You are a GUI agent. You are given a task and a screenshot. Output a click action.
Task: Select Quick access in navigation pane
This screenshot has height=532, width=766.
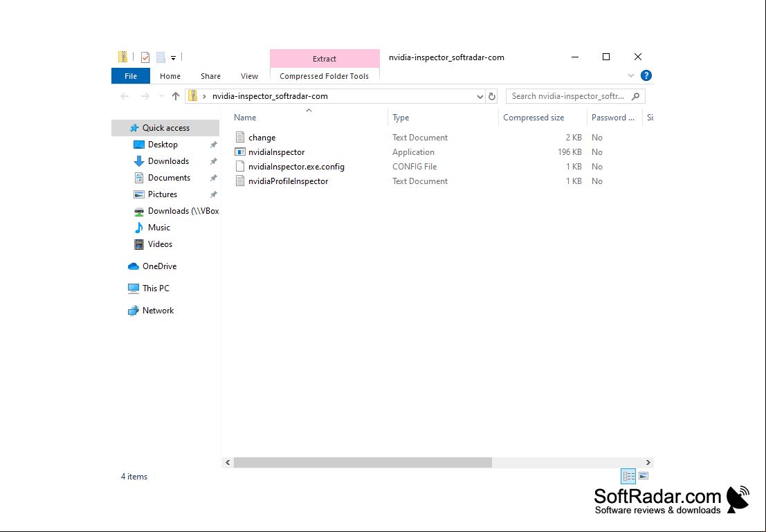[x=165, y=128]
